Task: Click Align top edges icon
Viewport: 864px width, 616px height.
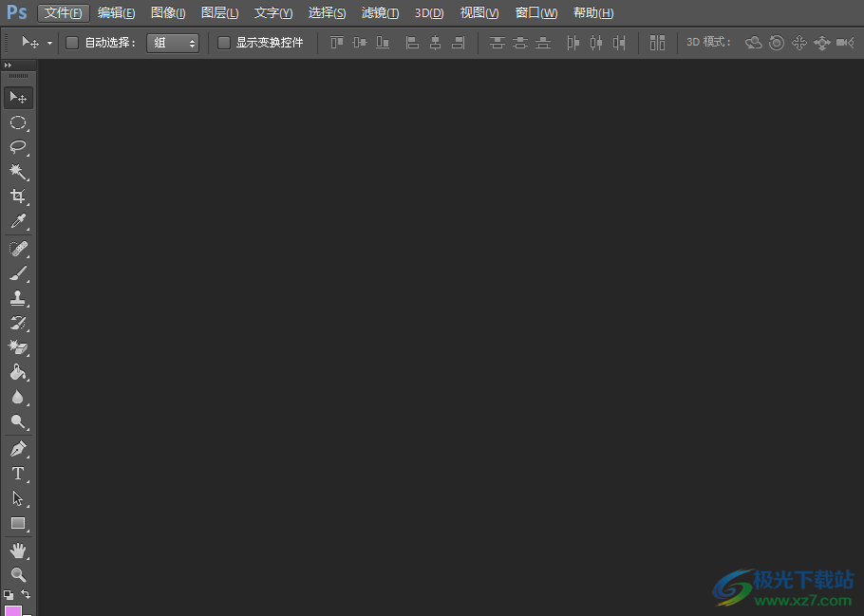Action: tap(337, 43)
